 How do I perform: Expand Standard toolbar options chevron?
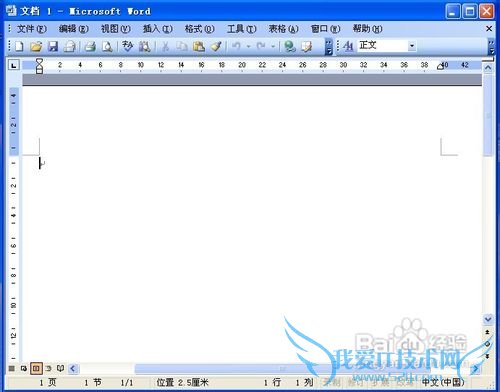pyautogui.click(x=329, y=47)
